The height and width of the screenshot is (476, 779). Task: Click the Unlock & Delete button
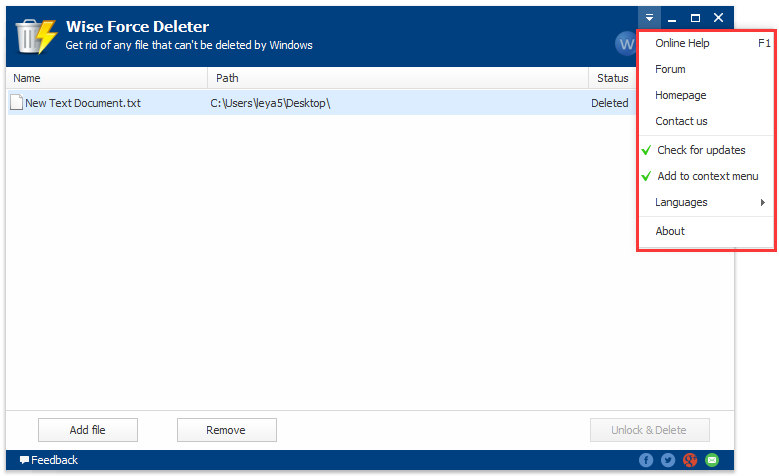pos(649,430)
